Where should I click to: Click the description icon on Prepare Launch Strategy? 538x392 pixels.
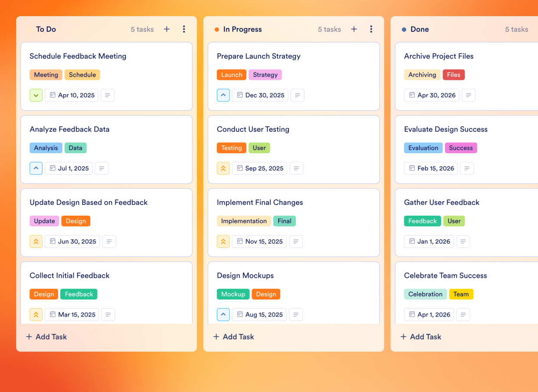click(297, 95)
